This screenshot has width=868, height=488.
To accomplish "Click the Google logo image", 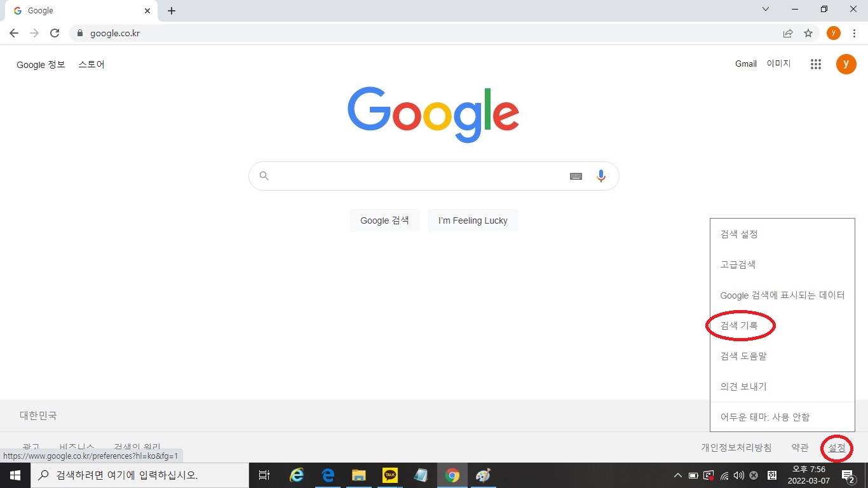I will pyautogui.click(x=433, y=114).
